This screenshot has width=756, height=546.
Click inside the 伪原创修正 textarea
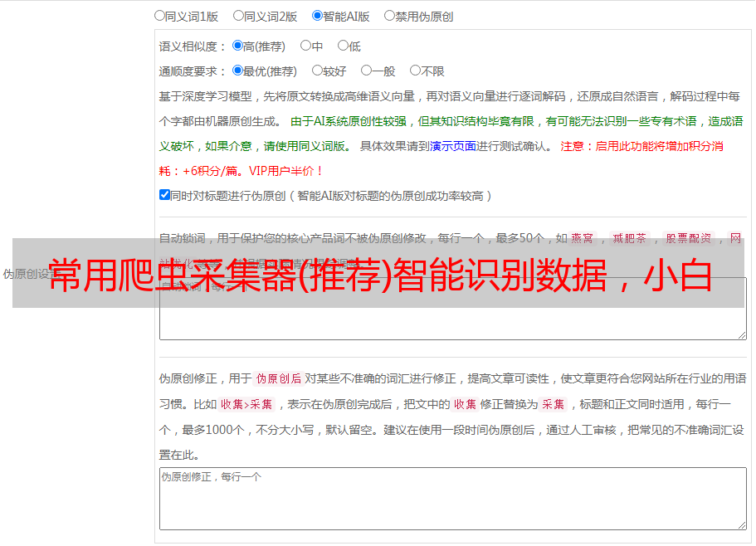pos(453,499)
